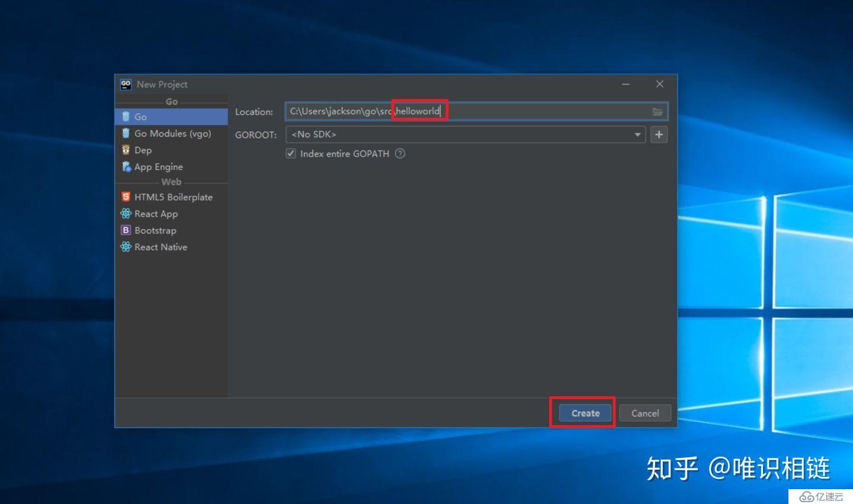Viewport: 853px width, 504px height.
Task: Pick the Bootstrap template
Action: 171,230
